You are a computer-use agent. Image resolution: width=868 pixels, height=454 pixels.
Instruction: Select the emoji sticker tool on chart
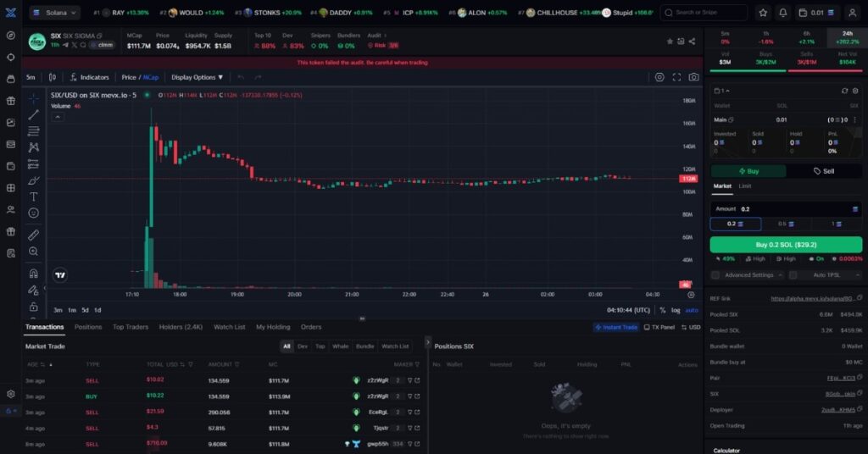(33, 213)
